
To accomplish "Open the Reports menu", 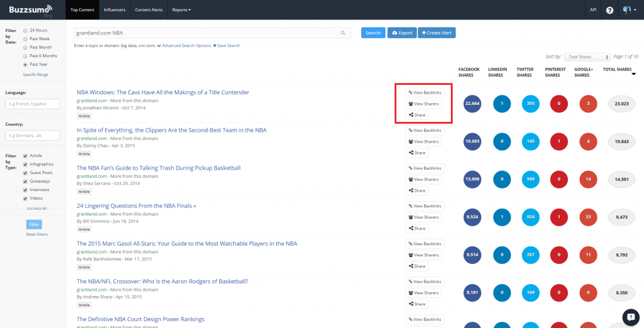I will point(182,10).
